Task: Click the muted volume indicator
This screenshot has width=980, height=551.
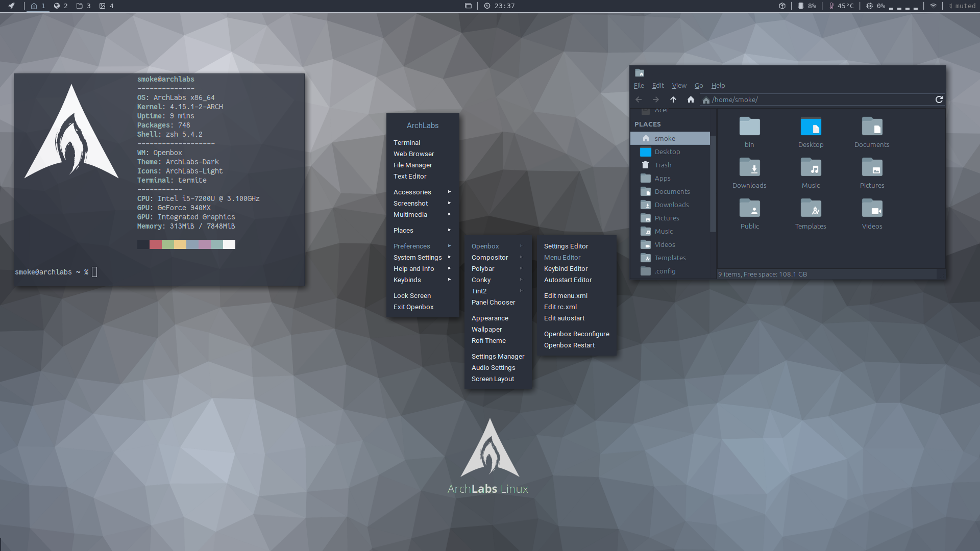Action: click(x=962, y=6)
